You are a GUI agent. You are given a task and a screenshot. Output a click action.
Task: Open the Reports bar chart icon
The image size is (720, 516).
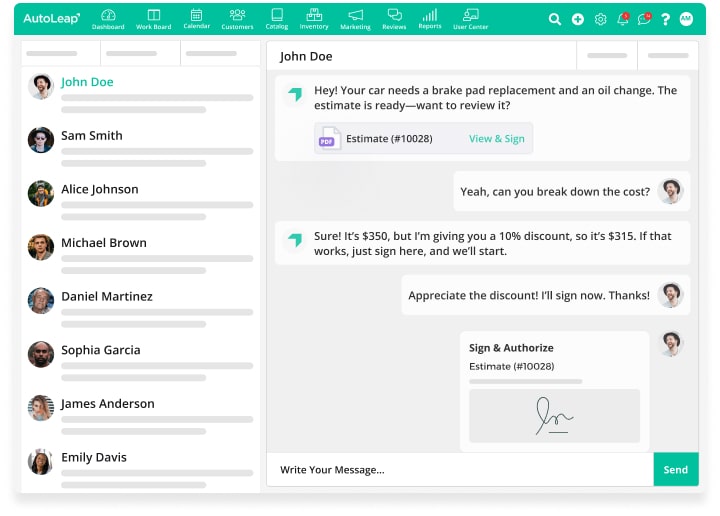(x=430, y=16)
